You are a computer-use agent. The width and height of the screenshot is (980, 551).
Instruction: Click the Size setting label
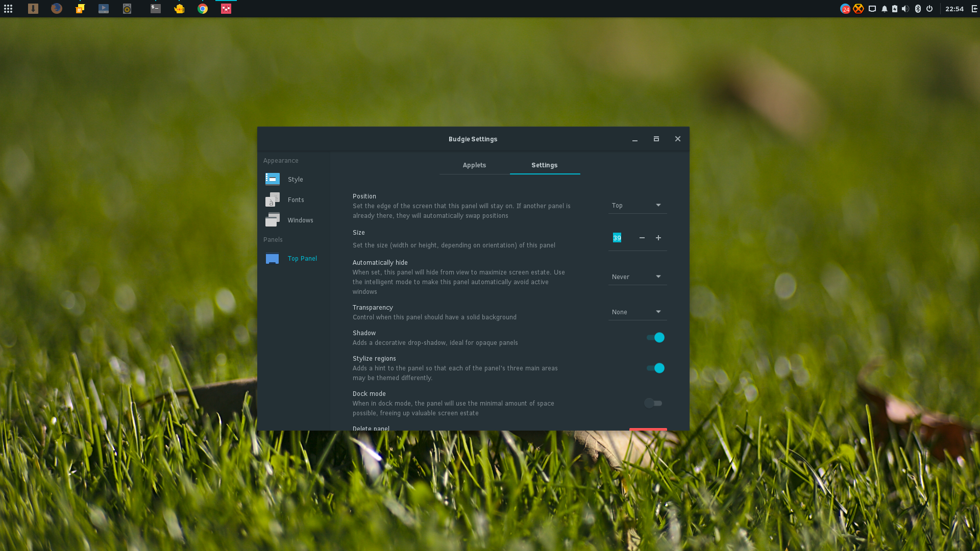click(359, 232)
